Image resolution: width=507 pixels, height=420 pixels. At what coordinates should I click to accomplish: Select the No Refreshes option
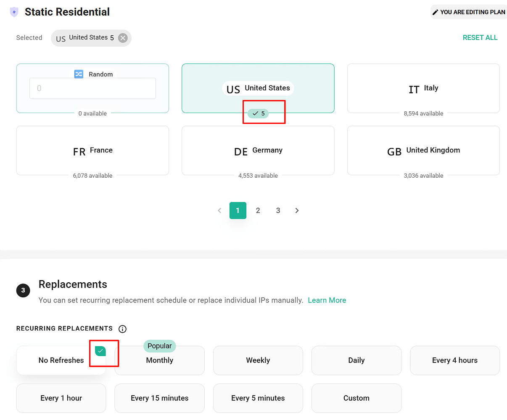61,360
